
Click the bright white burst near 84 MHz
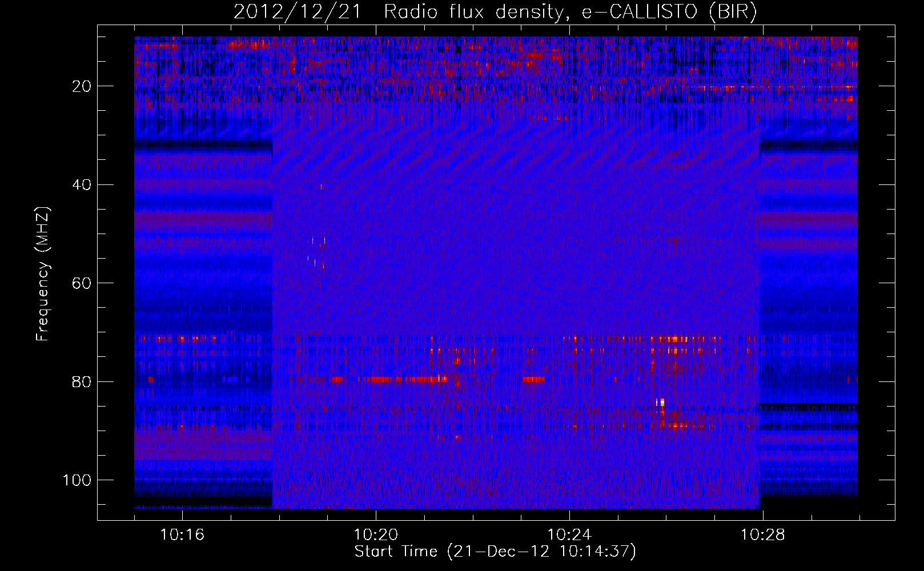661,402
